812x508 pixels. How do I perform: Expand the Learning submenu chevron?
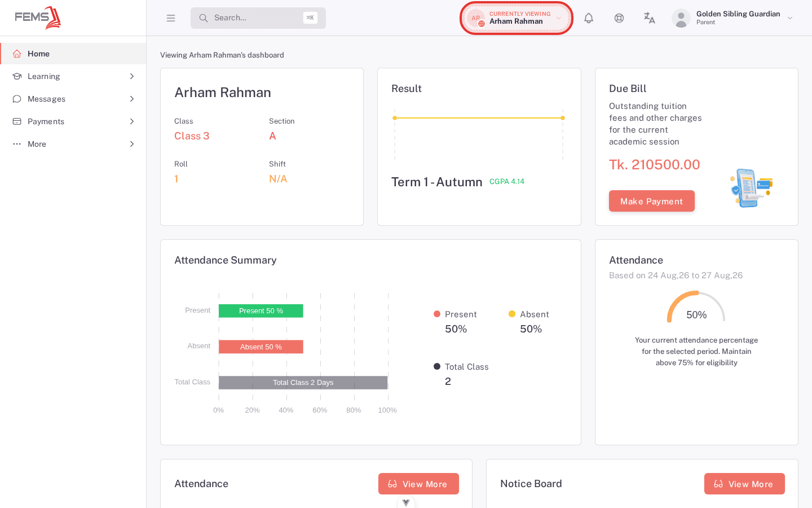point(132,76)
